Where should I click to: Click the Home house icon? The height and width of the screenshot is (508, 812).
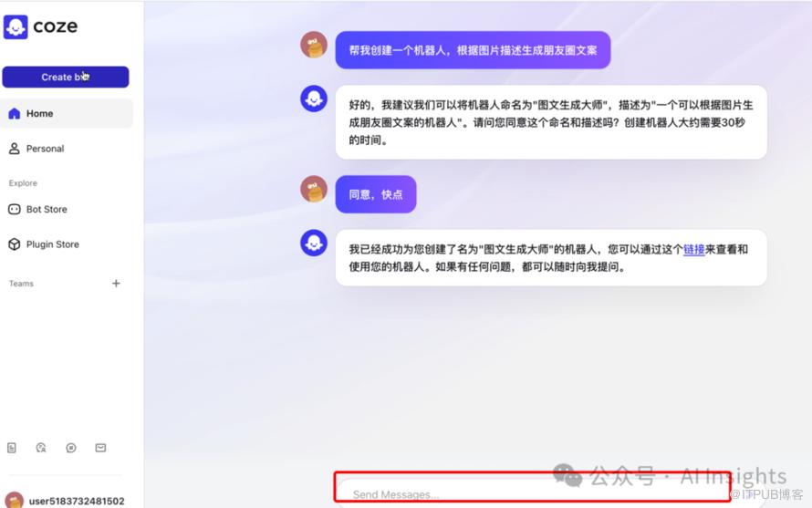pyautogui.click(x=14, y=113)
